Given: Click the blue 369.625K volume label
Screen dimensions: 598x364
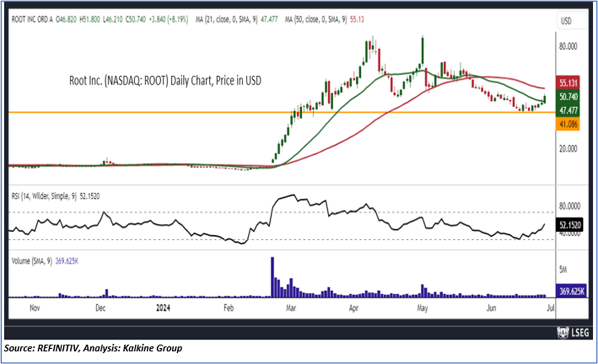Looking at the screenshot, I should [x=571, y=292].
